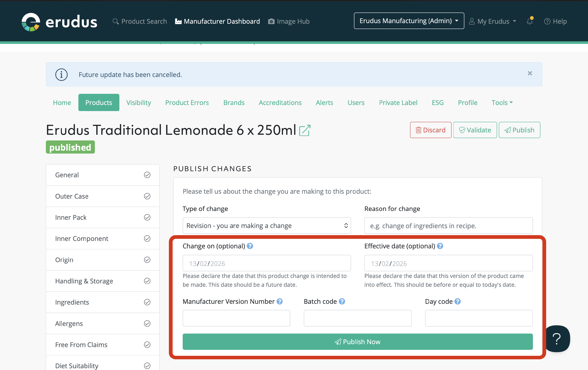This screenshot has width=588, height=370.
Task: Click the Publish Now button
Action: (358, 341)
